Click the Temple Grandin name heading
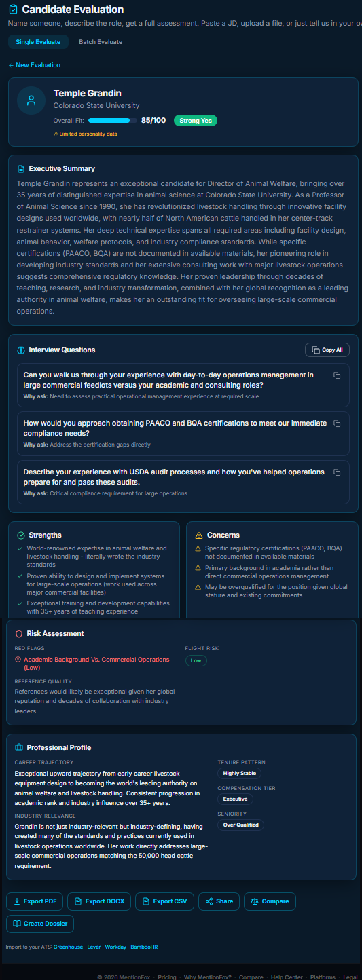This screenshot has width=362, height=980. coord(88,93)
